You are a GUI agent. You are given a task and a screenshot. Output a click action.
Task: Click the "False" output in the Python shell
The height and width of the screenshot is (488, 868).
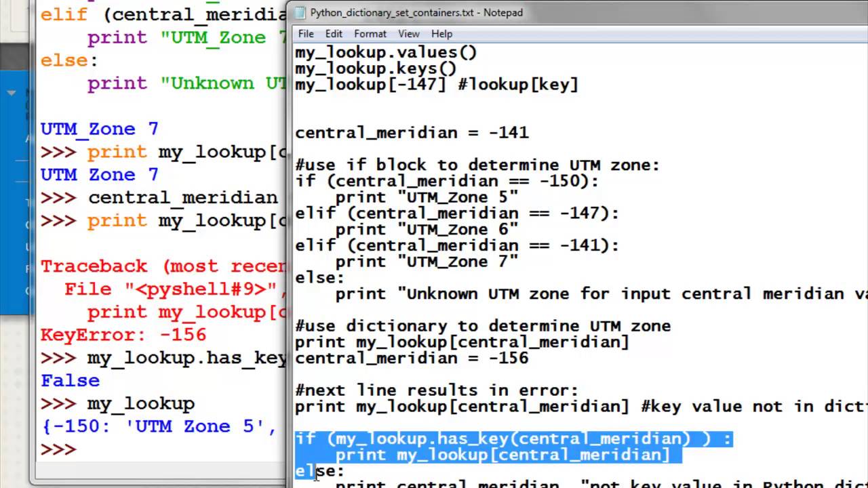pos(70,381)
